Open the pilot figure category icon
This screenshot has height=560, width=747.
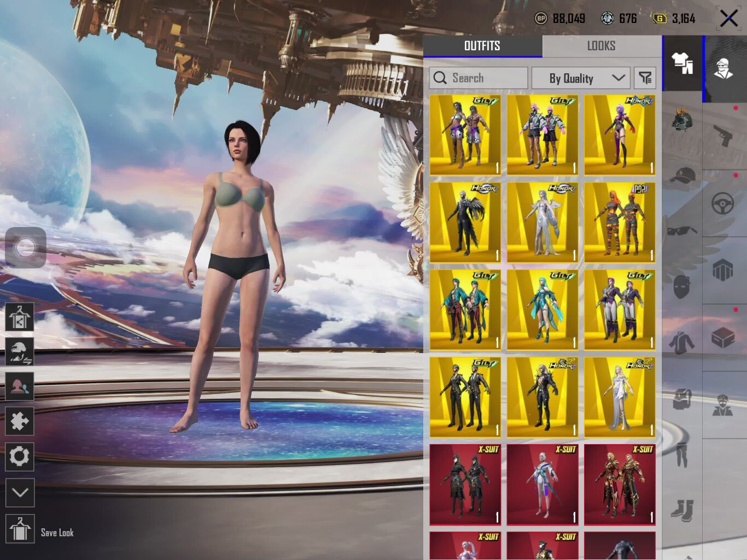click(x=723, y=405)
